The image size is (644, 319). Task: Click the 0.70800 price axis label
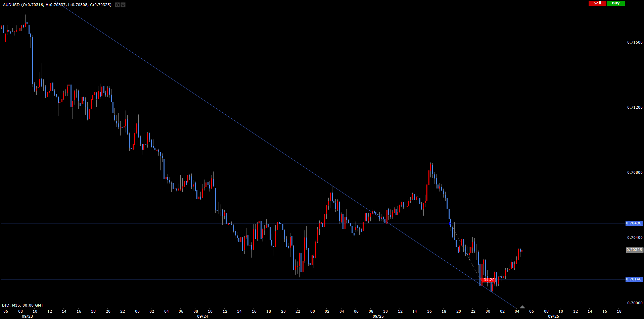pyautogui.click(x=635, y=172)
